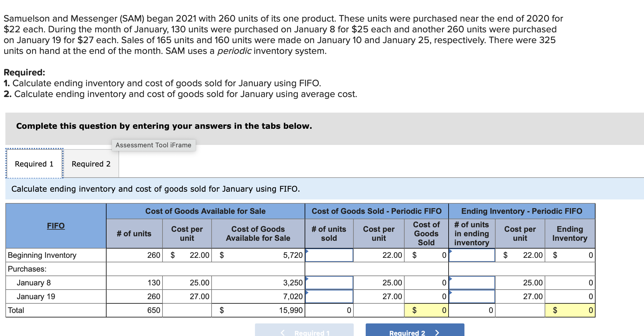Click units sold field for January 8

[329, 283]
